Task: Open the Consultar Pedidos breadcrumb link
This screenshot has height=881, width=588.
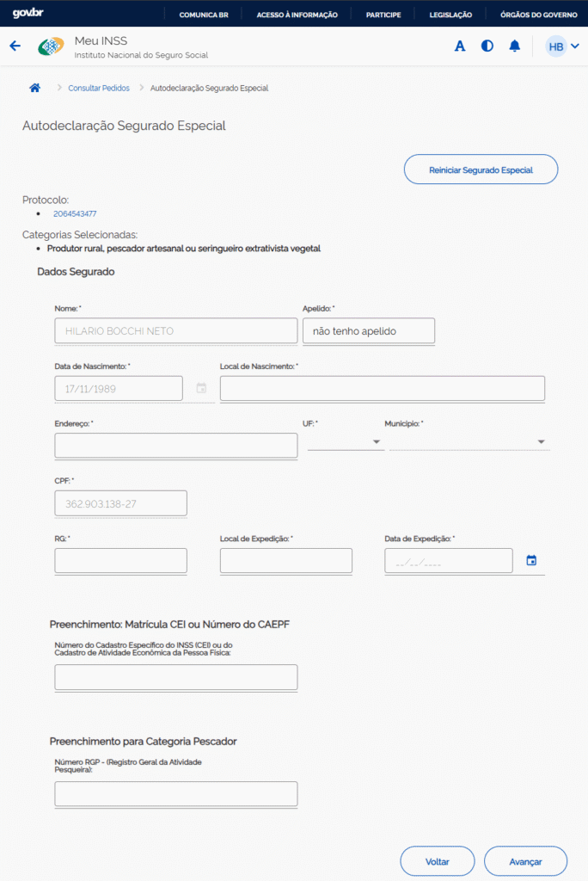Action: tap(99, 88)
